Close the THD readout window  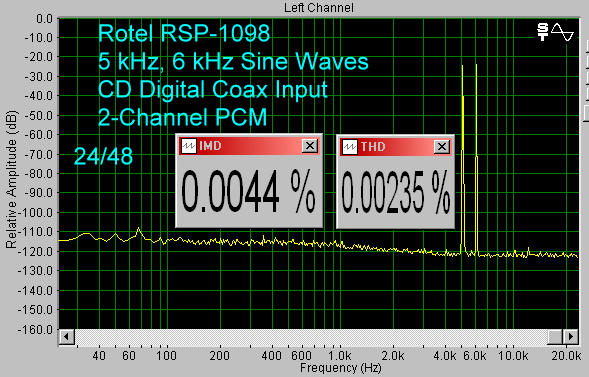pyautogui.click(x=442, y=146)
